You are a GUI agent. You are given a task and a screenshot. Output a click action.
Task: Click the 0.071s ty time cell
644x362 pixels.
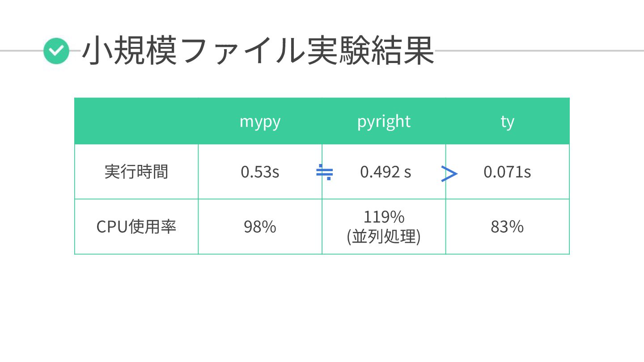pyautogui.click(x=508, y=172)
